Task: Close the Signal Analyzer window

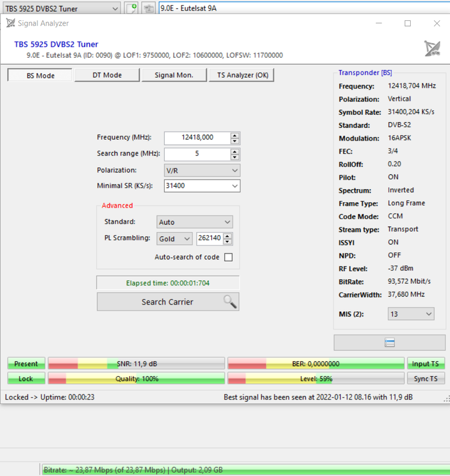Action: 437,23
